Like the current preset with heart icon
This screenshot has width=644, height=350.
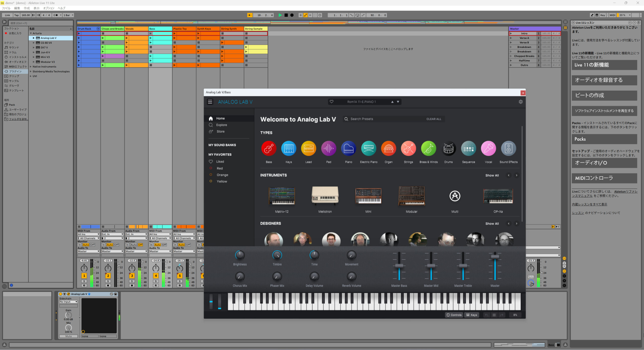[x=332, y=102]
